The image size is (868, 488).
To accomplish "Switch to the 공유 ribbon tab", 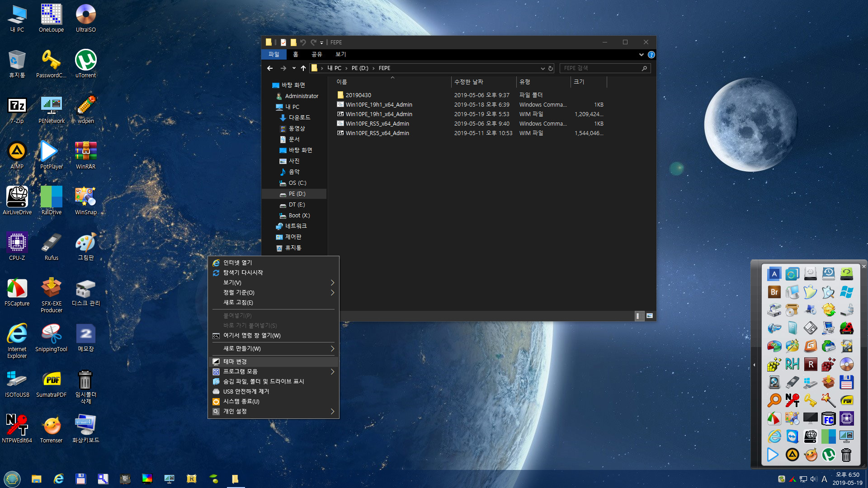I will click(317, 54).
